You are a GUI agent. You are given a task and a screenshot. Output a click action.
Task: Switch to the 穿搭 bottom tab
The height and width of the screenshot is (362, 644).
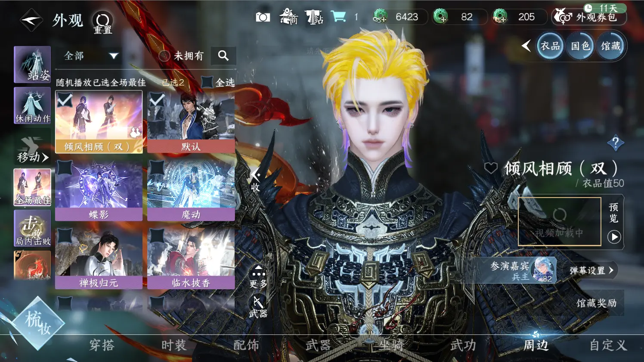pyautogui.click(x=102, y=345)
